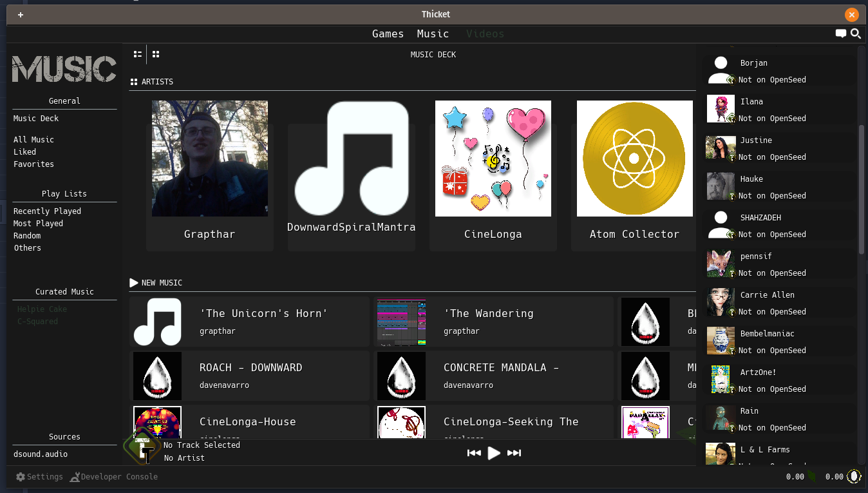The height and width of the screenshot is (493, 868).
Task: Switch to list view layout
Action: tap(138, 55)
